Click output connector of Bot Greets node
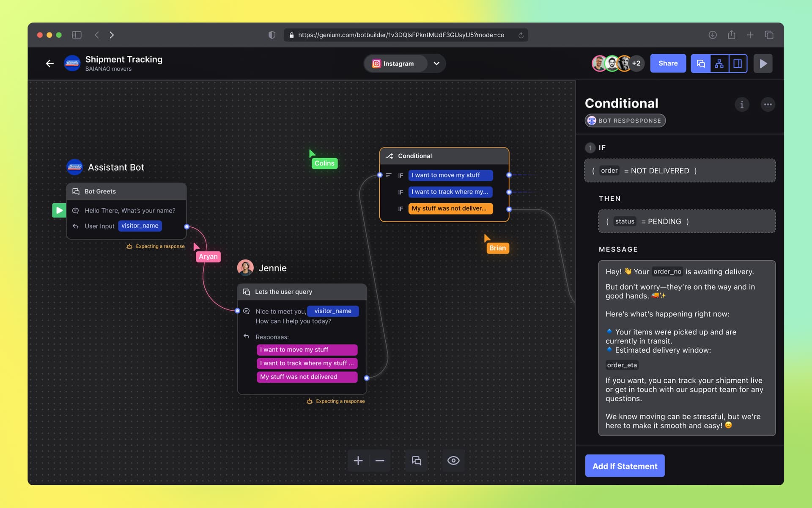812x508 pixels. (x=187, y=226)
